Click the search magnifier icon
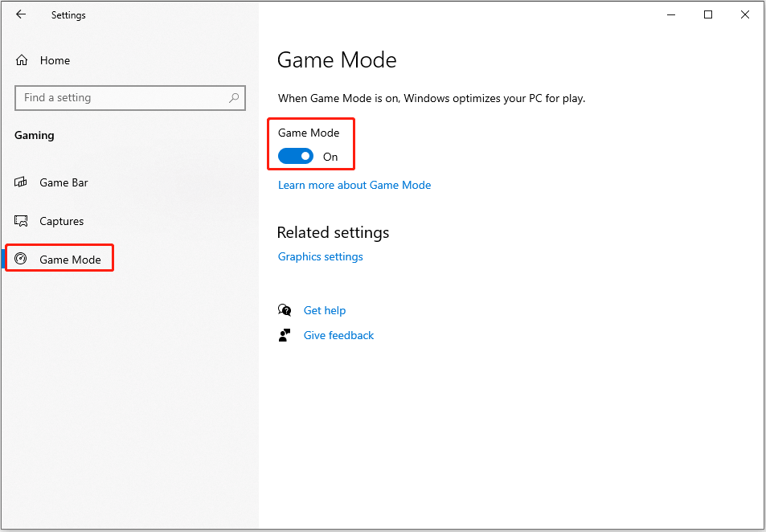 (234, 98)
